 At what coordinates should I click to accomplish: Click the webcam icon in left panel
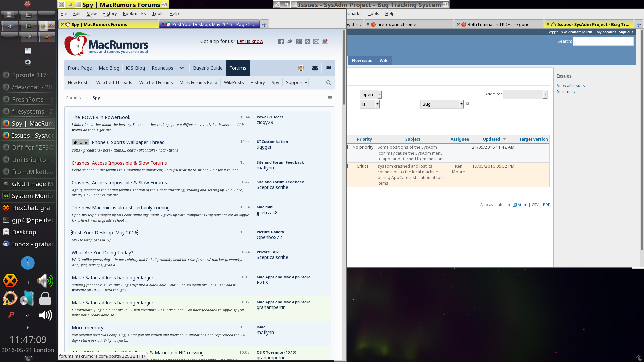point(28,63)
